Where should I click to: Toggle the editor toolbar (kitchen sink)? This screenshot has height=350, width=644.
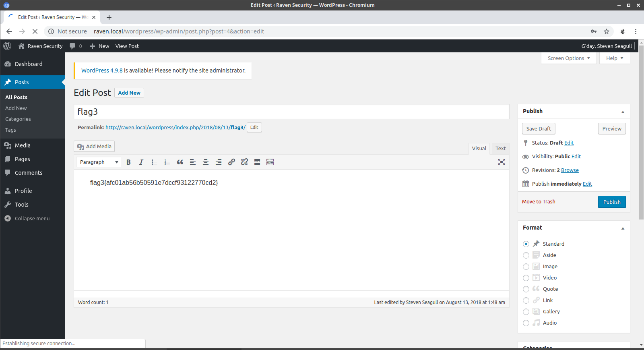270,162
